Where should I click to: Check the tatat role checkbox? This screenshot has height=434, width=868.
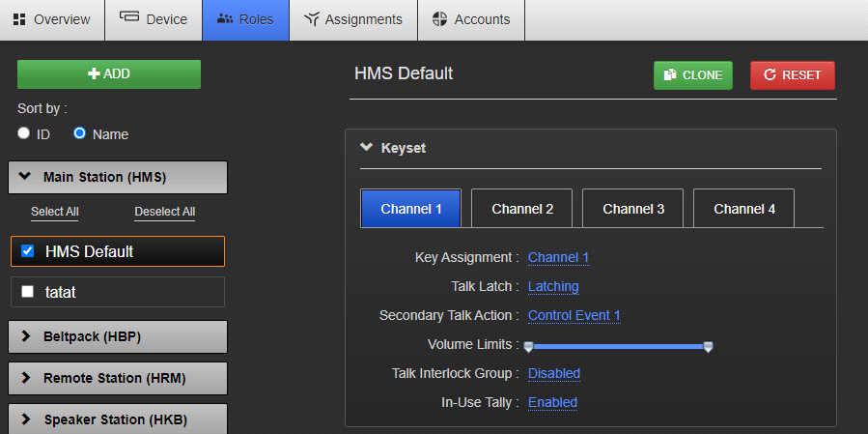[x=28, y=292]
